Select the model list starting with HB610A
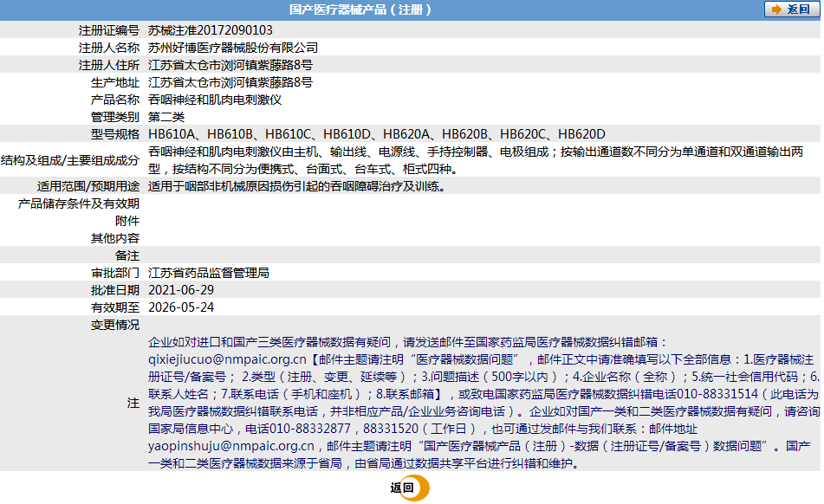Viewport: 824px width, 504px height. tap(377, 134)
